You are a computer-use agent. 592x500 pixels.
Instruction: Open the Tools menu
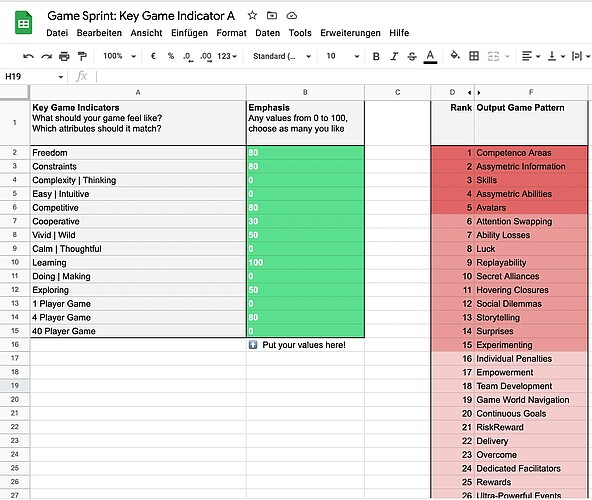(300, 33)
